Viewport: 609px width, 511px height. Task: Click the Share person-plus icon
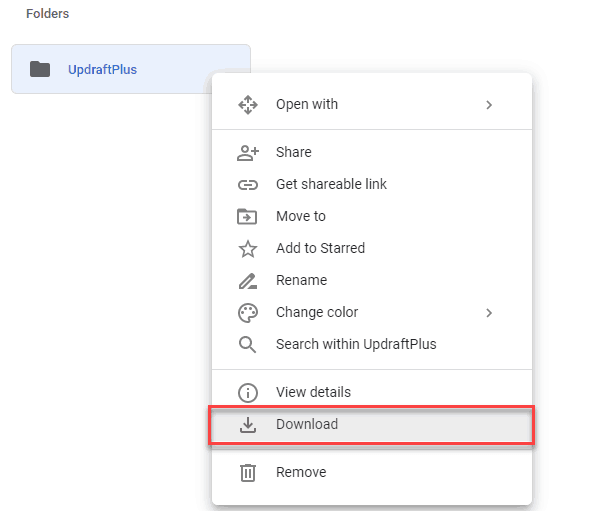pos(248,153)
